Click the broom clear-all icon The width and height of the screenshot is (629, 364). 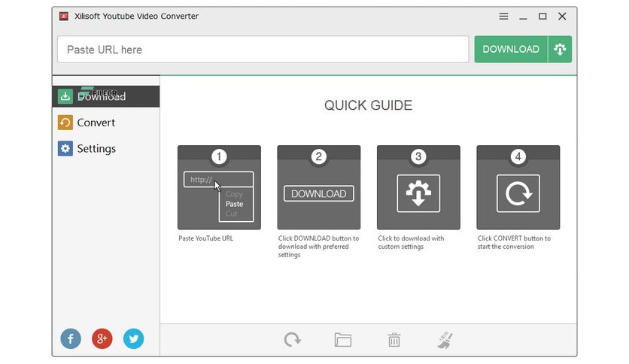coord(445,340)
